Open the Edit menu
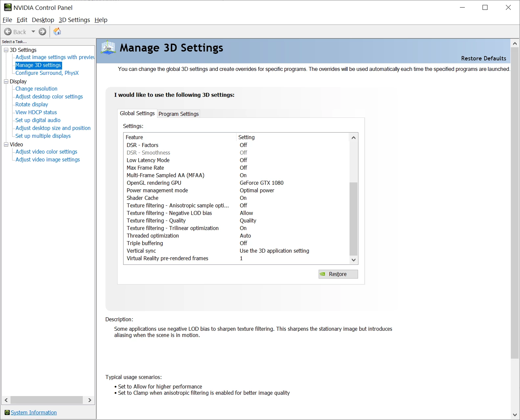This screenshot has height=420, width=520. [22, 20]
